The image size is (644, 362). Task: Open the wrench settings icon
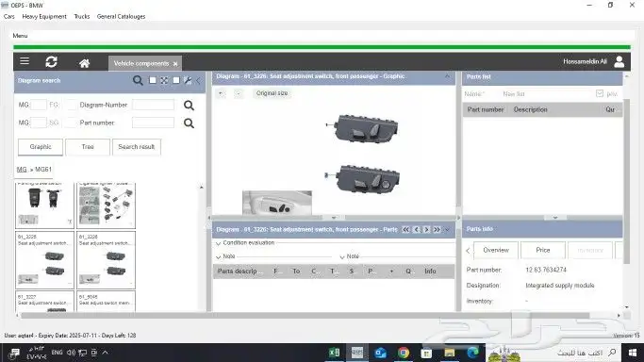188,80
